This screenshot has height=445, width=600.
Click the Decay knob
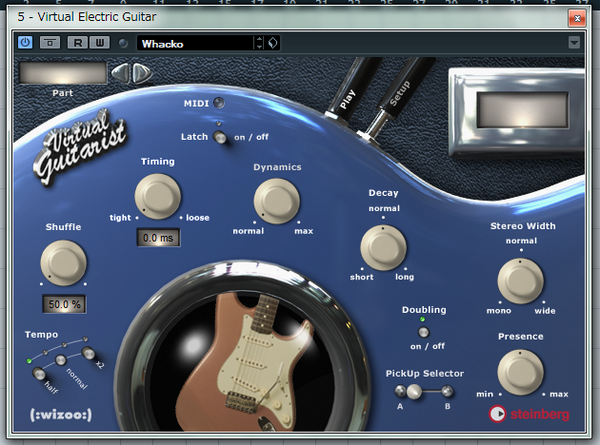click(x=383, y=248)
